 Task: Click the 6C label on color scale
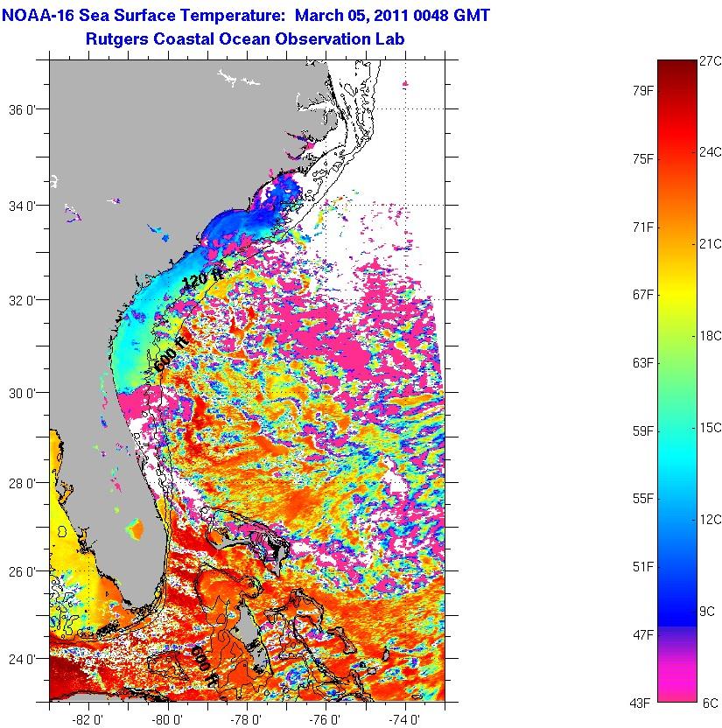pyautogui.click(x=711, y=703)
